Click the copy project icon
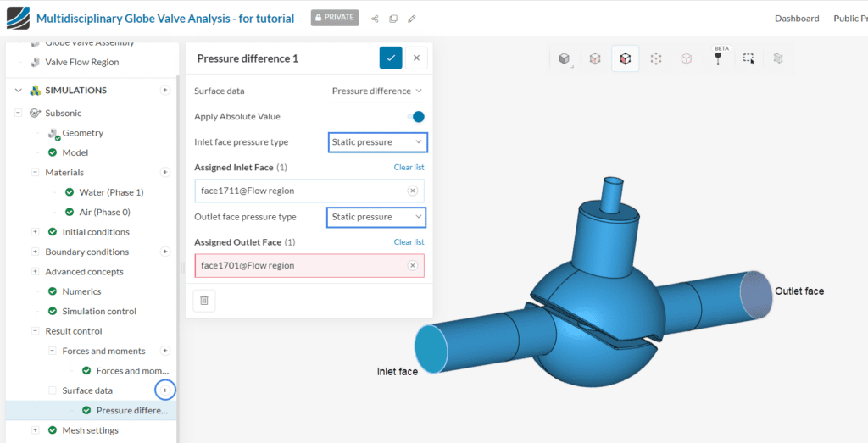Viewport: 868px width, 443px height. [393, 19]
